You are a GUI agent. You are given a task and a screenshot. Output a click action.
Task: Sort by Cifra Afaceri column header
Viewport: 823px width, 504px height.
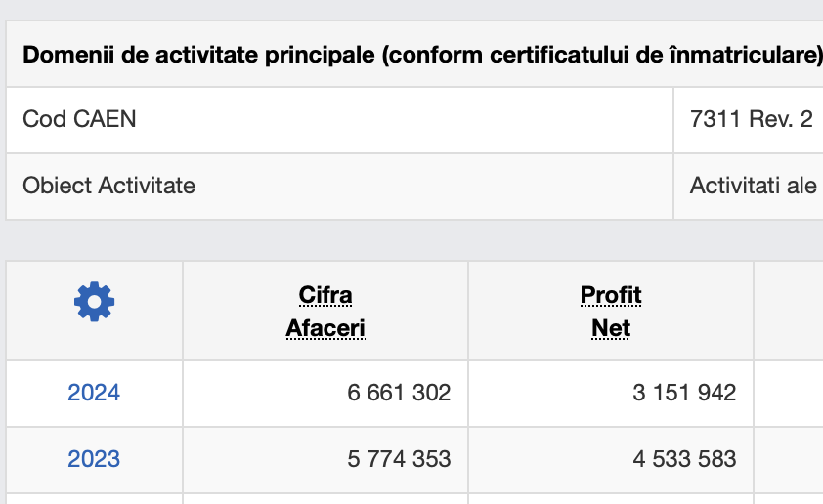click(325, 312)
